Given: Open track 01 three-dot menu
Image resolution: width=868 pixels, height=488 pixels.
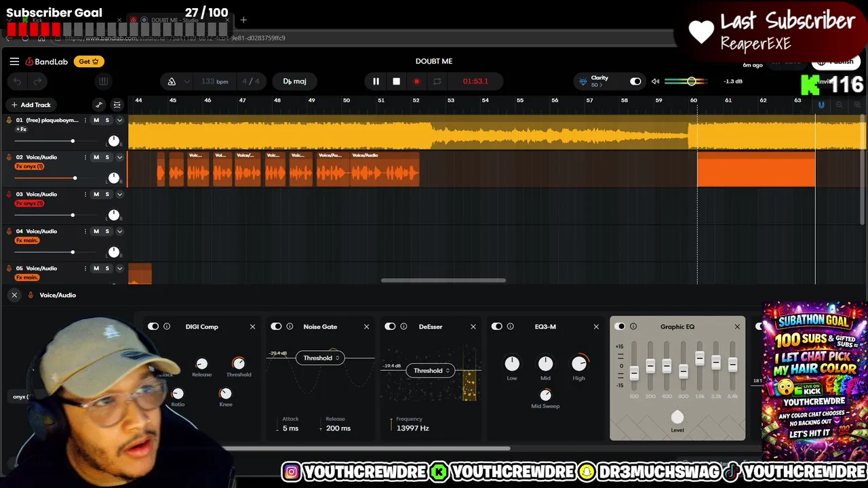Looking at the screenshot, I should (85, 120).
